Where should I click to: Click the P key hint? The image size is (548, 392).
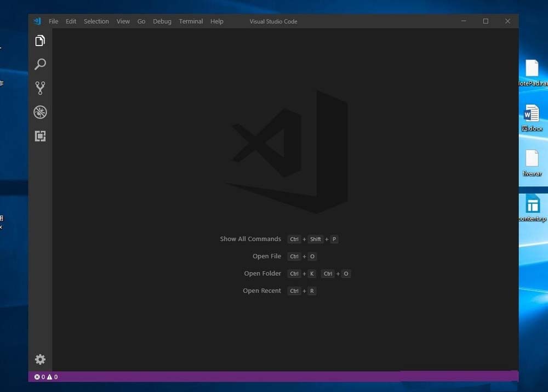click(334, 239)
